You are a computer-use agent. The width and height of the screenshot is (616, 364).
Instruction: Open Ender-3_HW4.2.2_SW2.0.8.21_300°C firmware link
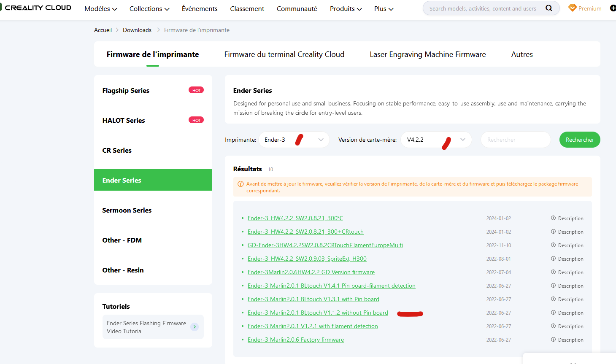(x=295, y=218)
